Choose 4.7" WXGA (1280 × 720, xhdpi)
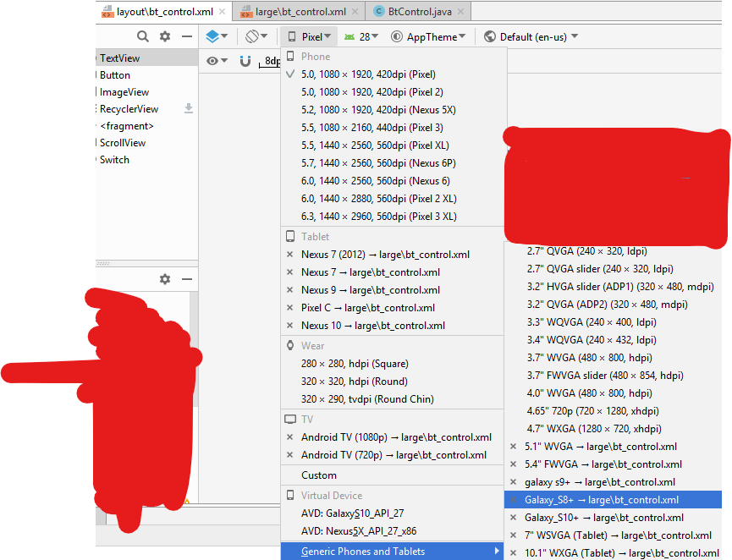Screen dimensions: 732x560 (614, 428)
